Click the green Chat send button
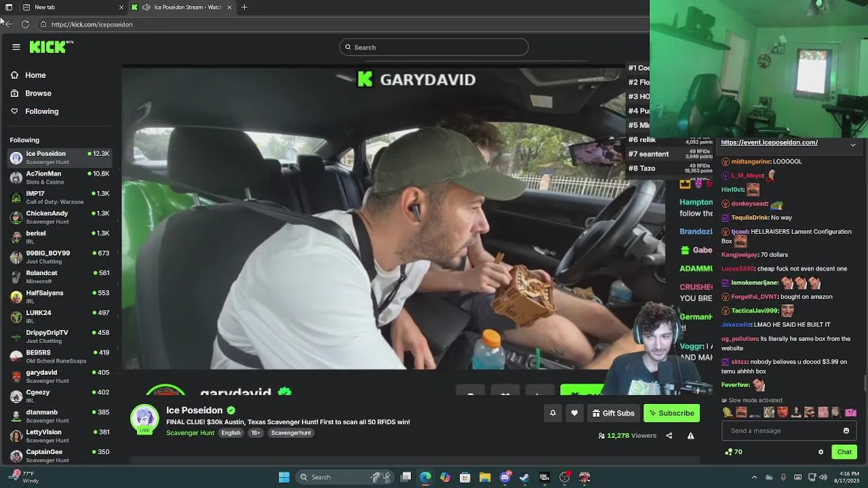Screen dimensions: 868x488 tap(844, 452)
